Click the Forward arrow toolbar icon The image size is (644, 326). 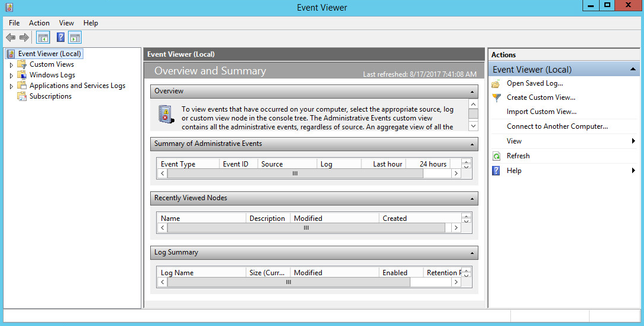[24, 38]
